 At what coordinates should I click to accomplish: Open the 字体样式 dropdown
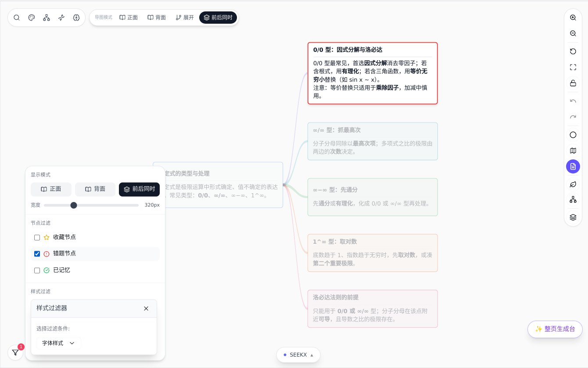click(x=59, y=343)
